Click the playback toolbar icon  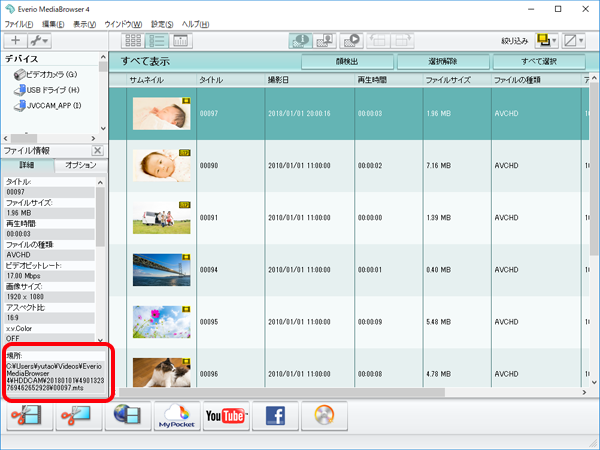coord(351,41)
